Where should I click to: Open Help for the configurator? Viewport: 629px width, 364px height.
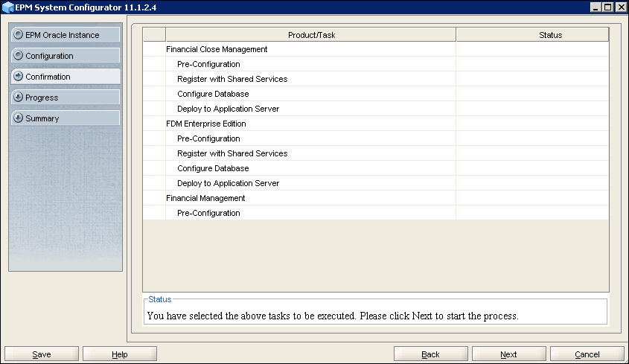click(120, 354)
